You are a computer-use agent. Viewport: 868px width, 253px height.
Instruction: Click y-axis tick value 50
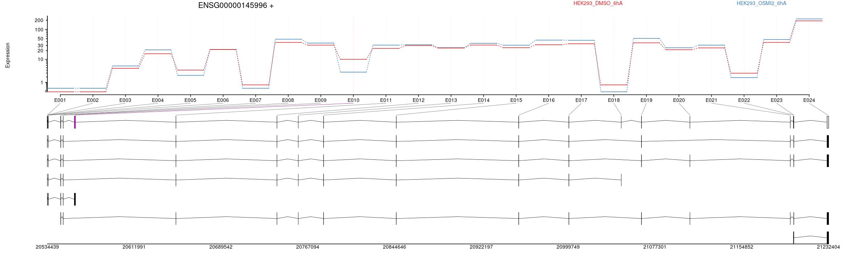[41, 39]
